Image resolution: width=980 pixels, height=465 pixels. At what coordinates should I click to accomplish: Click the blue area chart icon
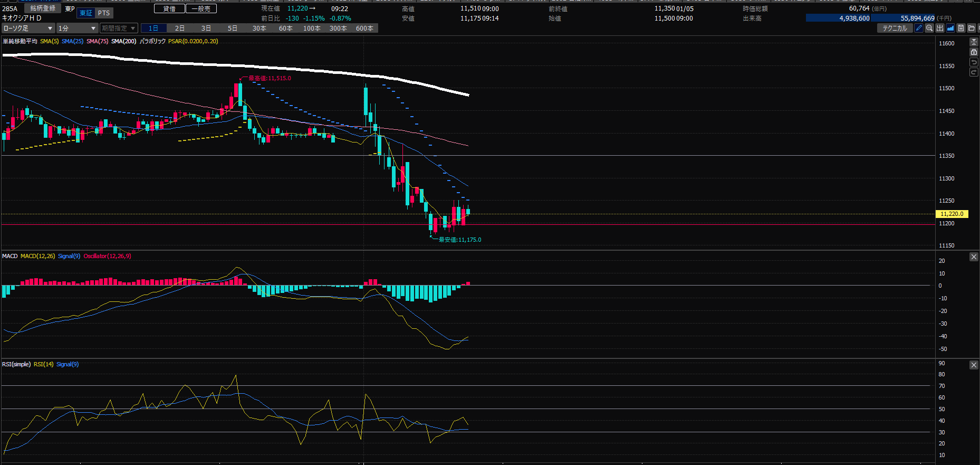(950, 28)
